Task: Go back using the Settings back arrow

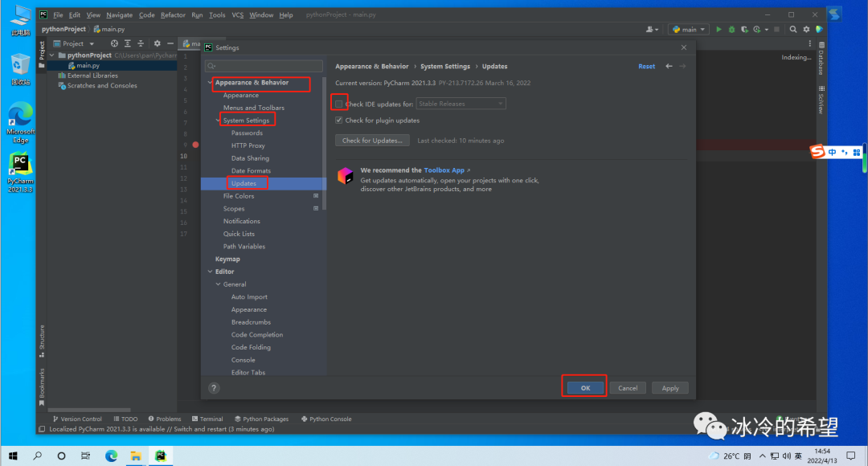Action: pyautogui.click(x=669, y=66)
